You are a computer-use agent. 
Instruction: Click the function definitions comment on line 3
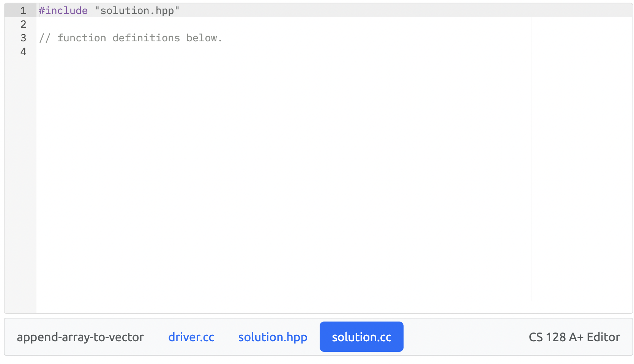pyautogui.click(x=131, y=38)
